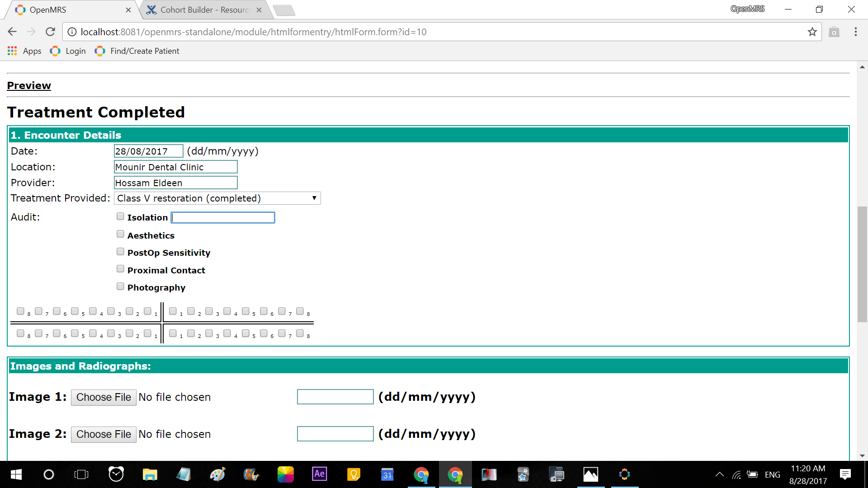Click the OpenMRS logo icon in browser tab
This screenshot has width=868, height=488.
pos(19,9)
